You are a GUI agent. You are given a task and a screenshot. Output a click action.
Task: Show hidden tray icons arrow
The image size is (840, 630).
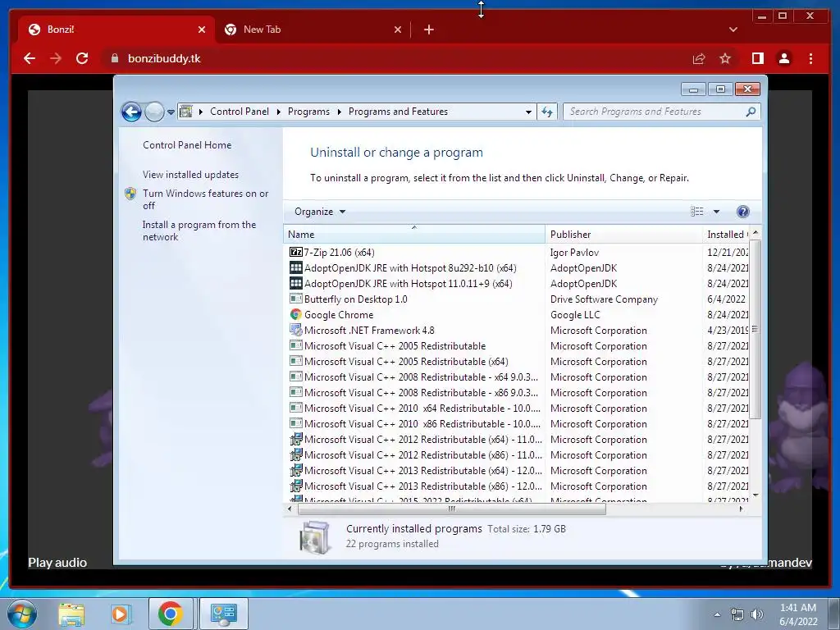click(717, 614)
